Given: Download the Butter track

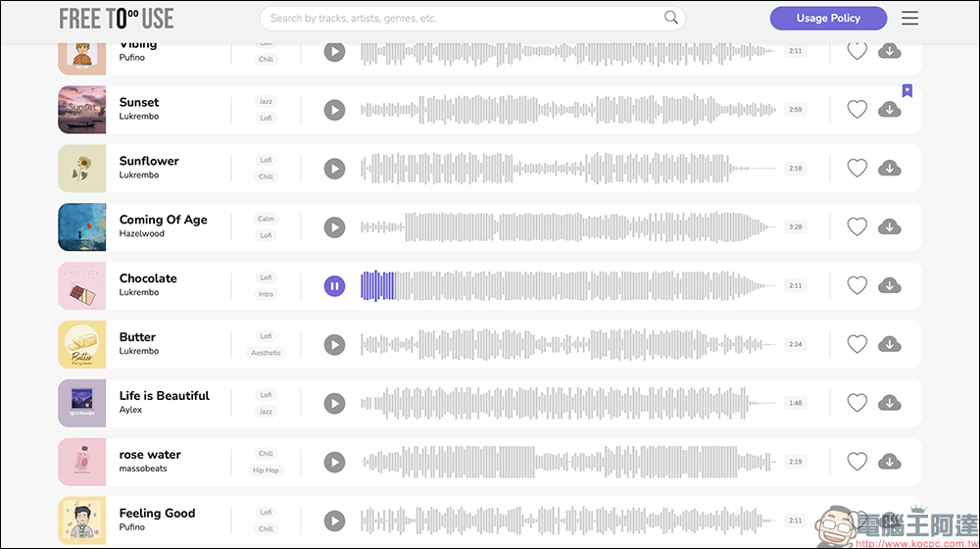Looking at the screenshot, I should (x=890, y=345).
